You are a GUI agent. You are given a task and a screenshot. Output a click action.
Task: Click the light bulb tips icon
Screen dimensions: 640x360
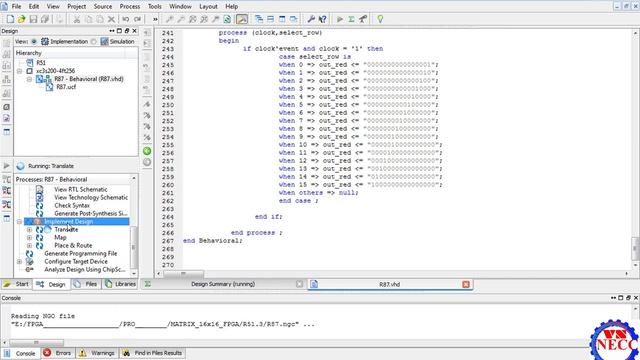click(x=380, y=19)
